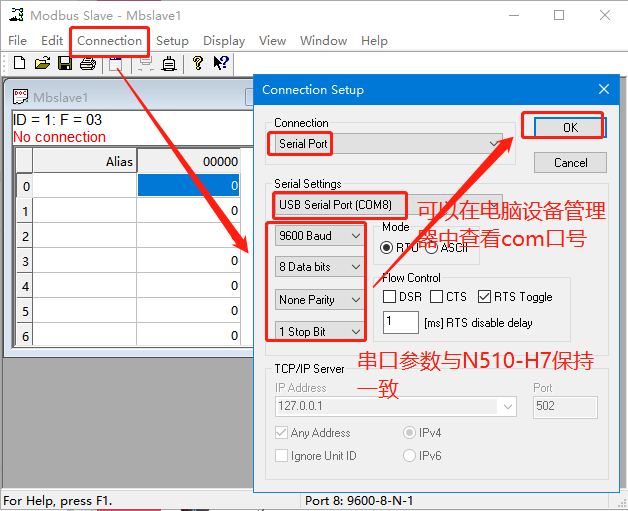Image resolution: width=628 pixels, height=511 pixels.
Task: Click the RTS disable delay input field
Action: pyautogui.click(x=400, y=323)
